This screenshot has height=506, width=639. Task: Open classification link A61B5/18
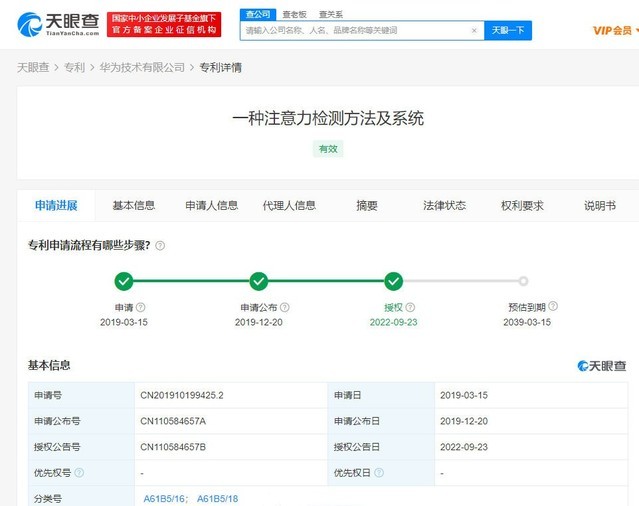pos(218,499)
